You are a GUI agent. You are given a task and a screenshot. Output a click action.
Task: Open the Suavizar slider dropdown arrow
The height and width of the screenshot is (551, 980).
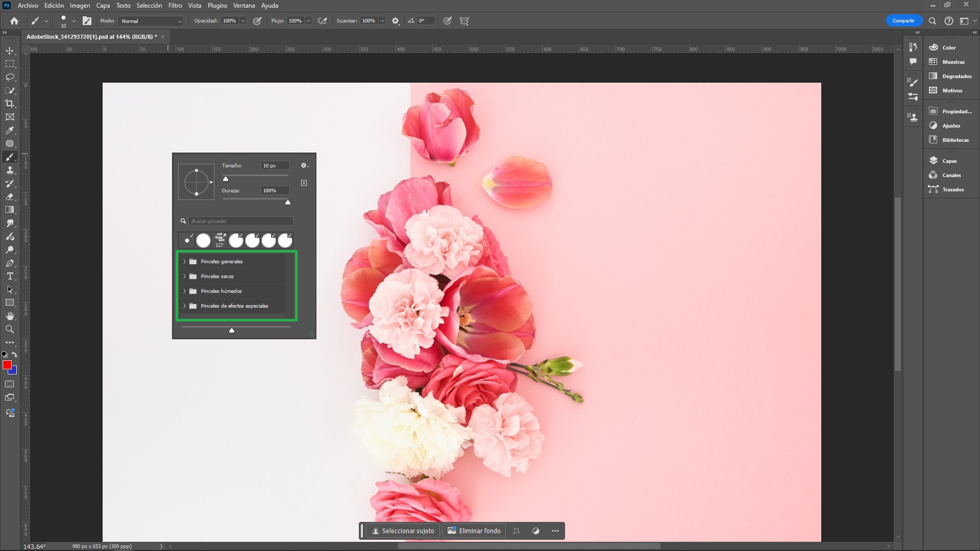382,21
